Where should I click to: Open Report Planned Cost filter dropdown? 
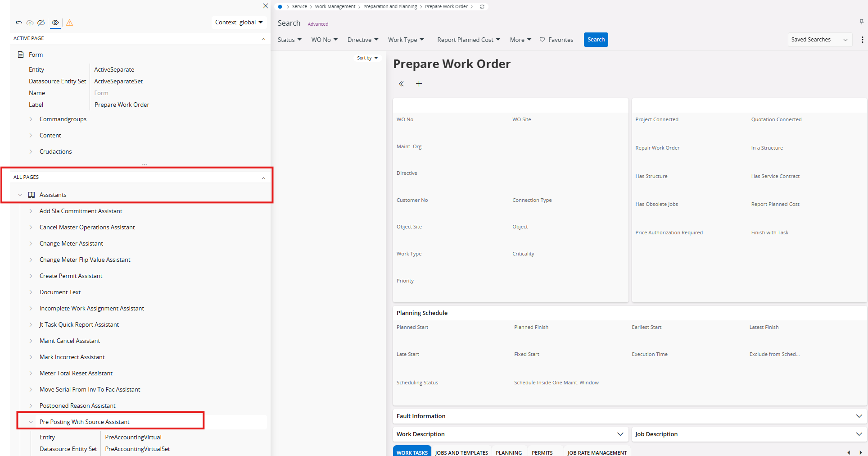[469, 40]
